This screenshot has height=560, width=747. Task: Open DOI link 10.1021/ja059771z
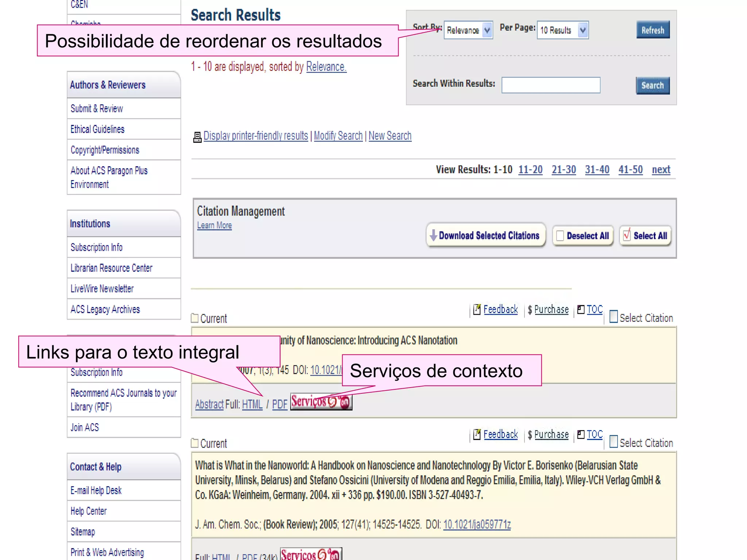tap(477, 525)
